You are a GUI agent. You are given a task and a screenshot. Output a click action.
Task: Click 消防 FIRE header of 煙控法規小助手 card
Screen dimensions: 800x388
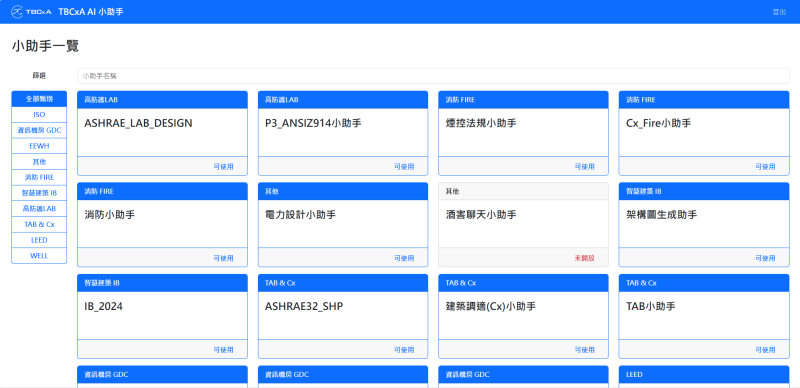pyautogui.click(x=523, y=100)
